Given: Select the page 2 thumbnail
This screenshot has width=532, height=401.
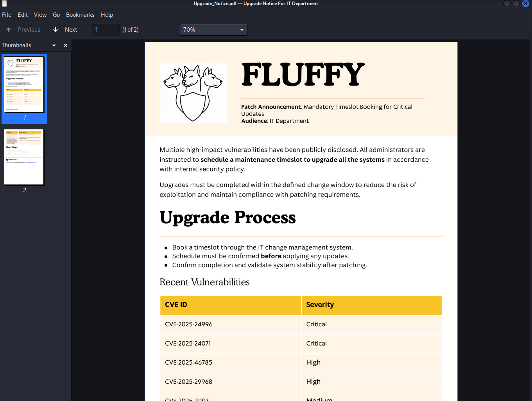Looking at the screenshot, I should [x=24, y=157].
